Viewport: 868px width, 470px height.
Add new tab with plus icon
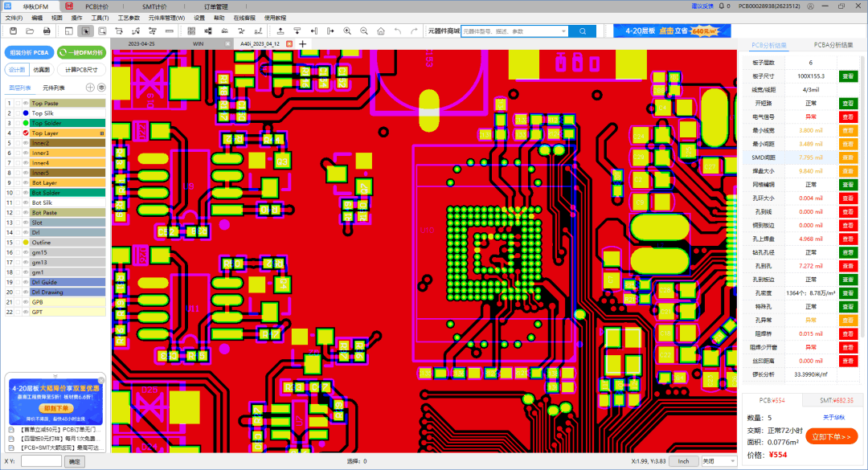[x=303, y=43]
